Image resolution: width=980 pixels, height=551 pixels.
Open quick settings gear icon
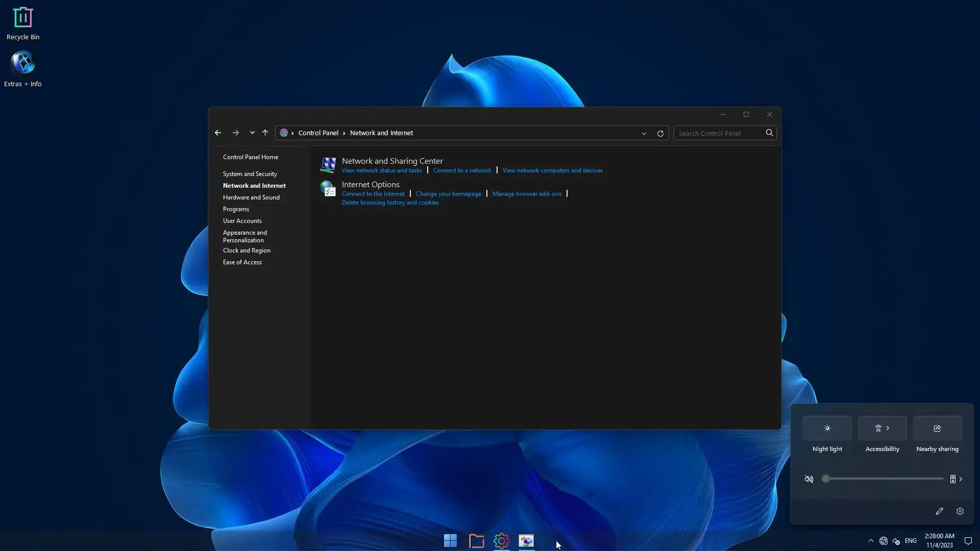point(960,511)
